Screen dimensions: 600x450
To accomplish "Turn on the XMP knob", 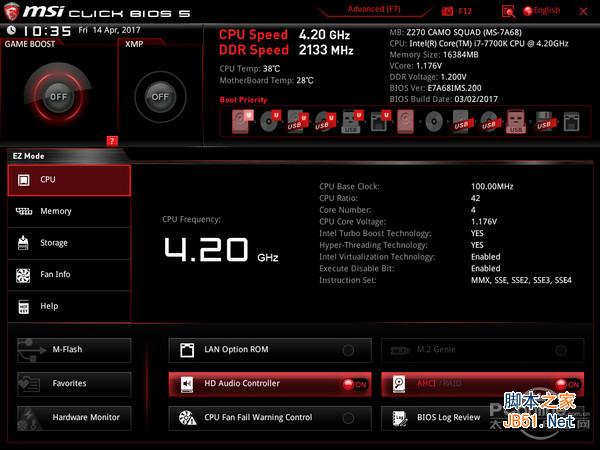I will pos(160,97).
